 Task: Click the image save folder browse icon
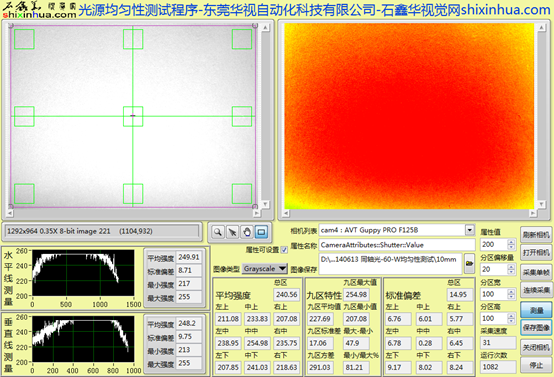tap(469, 263)
